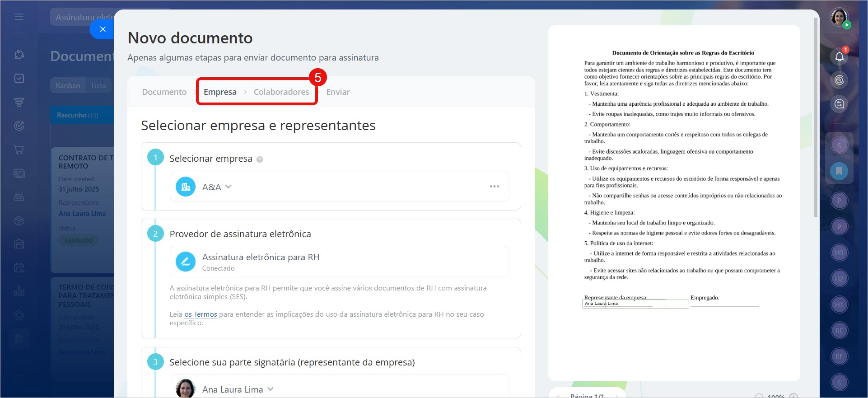Click the Assinatura eletrônica para RH icon
Image resolution: width=868 pixels, height=398 pixels.
tap(186, 262)
